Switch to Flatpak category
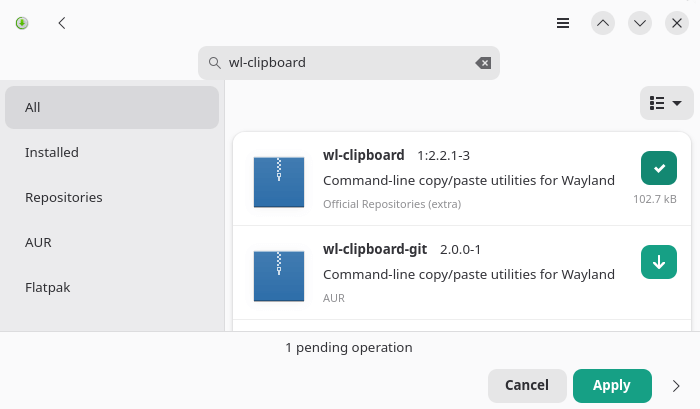The height and width of the screenshot is (409, 700). tap(112, 288)
